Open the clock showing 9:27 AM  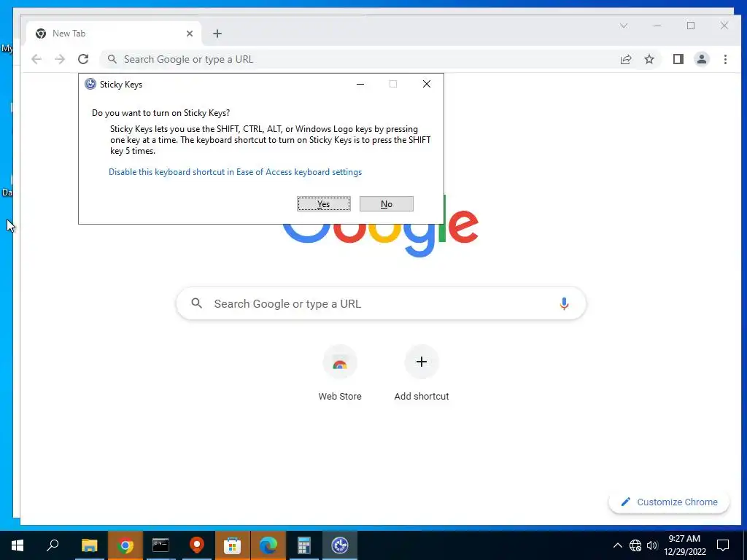pyautogui.click(x=685, y=545)
